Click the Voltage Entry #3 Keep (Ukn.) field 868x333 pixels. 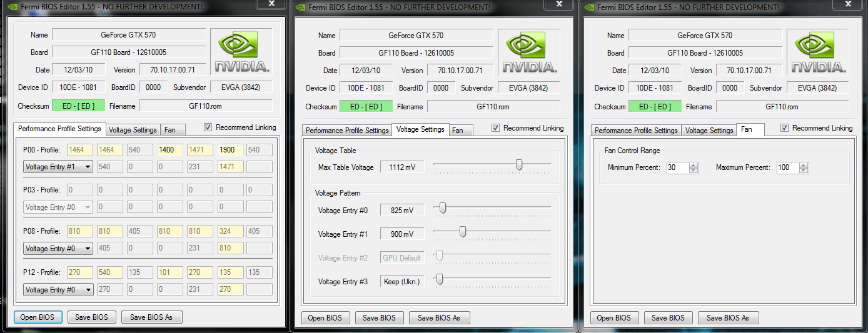(x=401, y=282)
